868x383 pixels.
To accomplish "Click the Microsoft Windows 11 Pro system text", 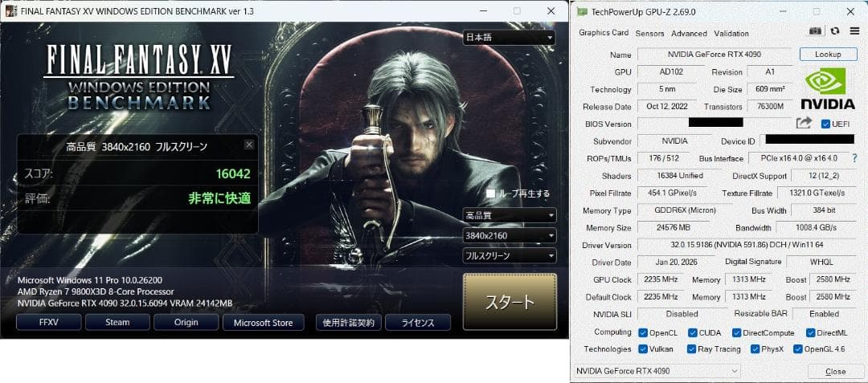I will 90,279.
